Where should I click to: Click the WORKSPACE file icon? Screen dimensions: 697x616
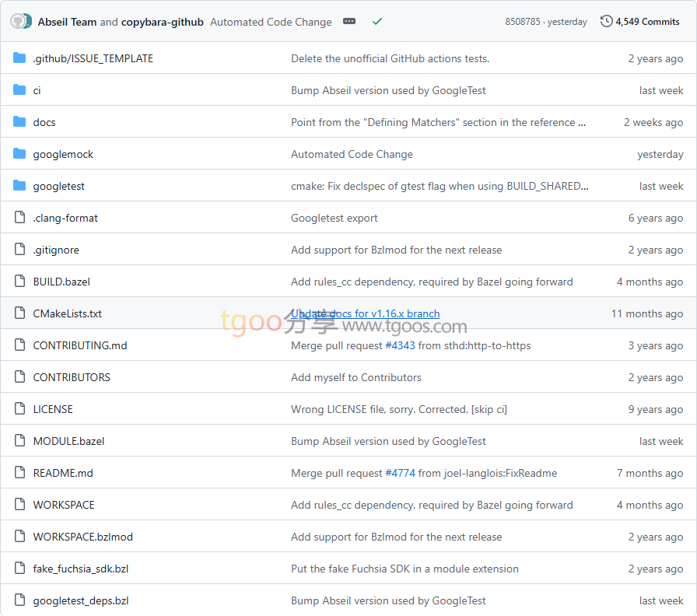tap(20, 505)
